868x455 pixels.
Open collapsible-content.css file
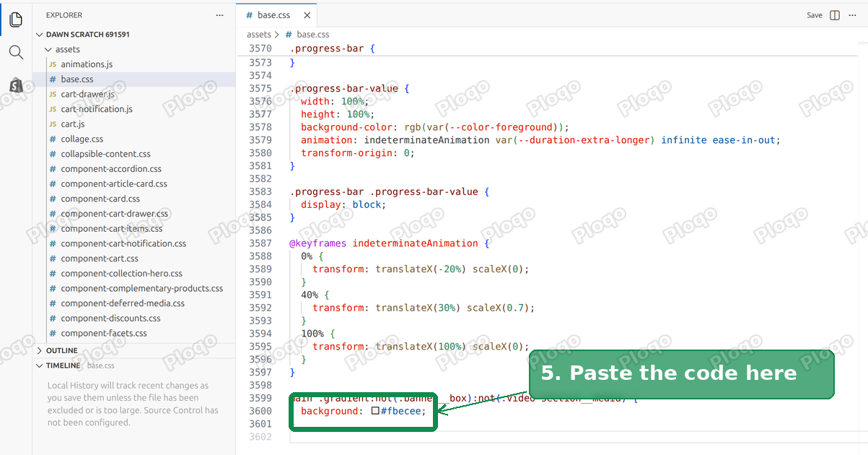click(x=134, y=154)
